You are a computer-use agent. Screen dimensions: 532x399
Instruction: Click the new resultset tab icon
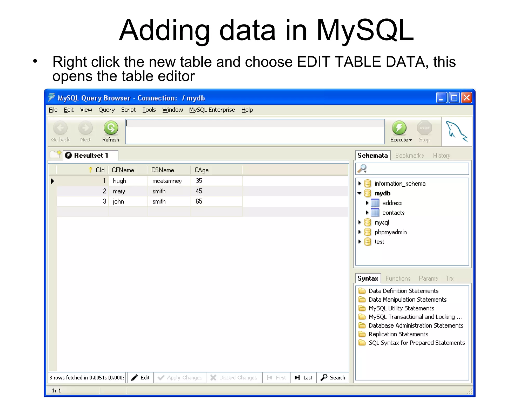(55, 154)
